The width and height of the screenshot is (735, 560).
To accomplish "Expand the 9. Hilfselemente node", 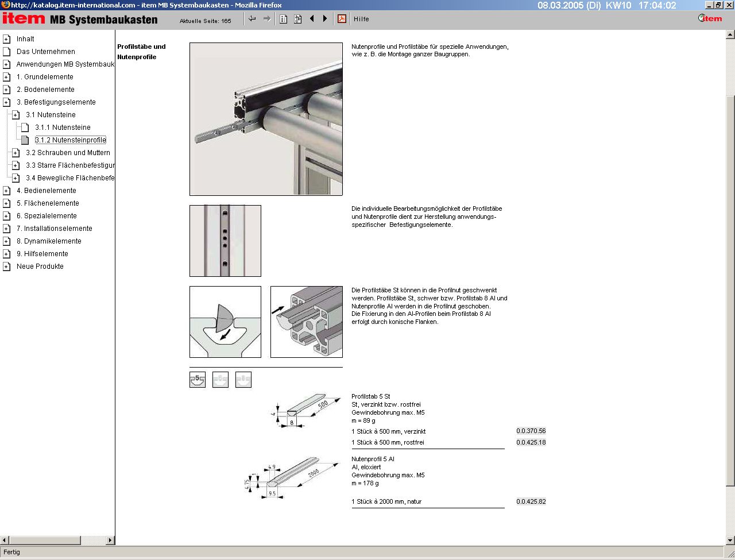I will (x=6, y=254).
